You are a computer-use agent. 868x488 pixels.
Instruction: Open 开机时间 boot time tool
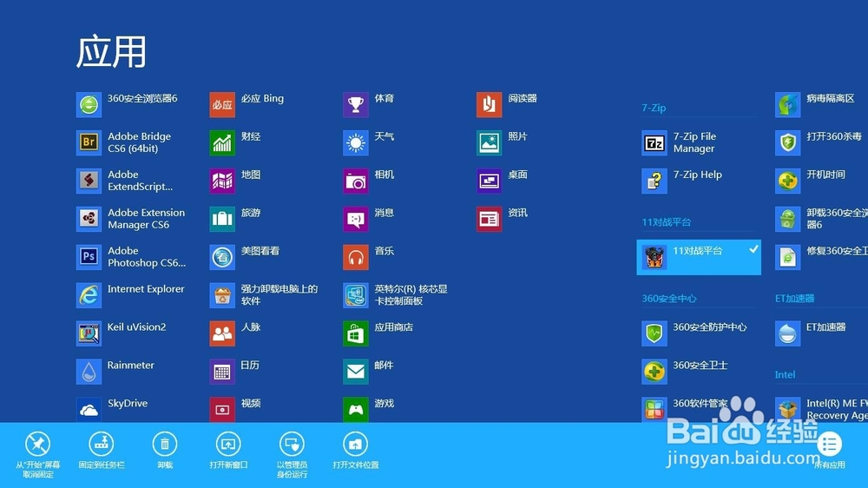coord(788,181)
